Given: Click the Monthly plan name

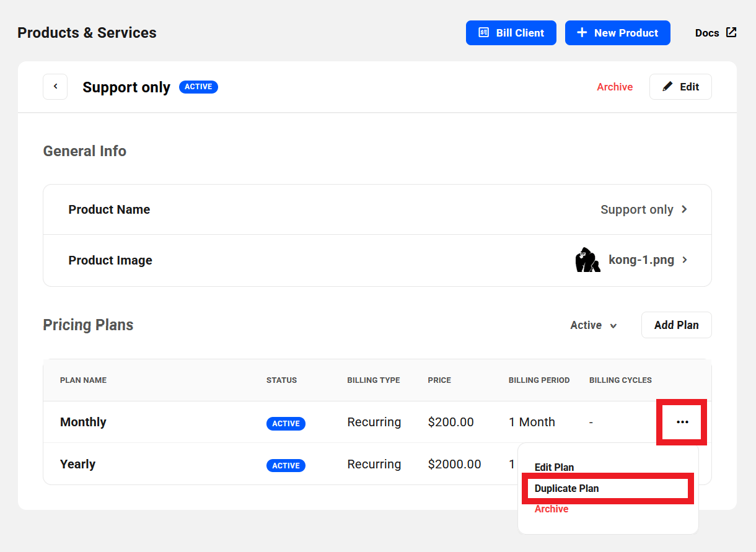Looking at the screenshot, I should (83, 422).
